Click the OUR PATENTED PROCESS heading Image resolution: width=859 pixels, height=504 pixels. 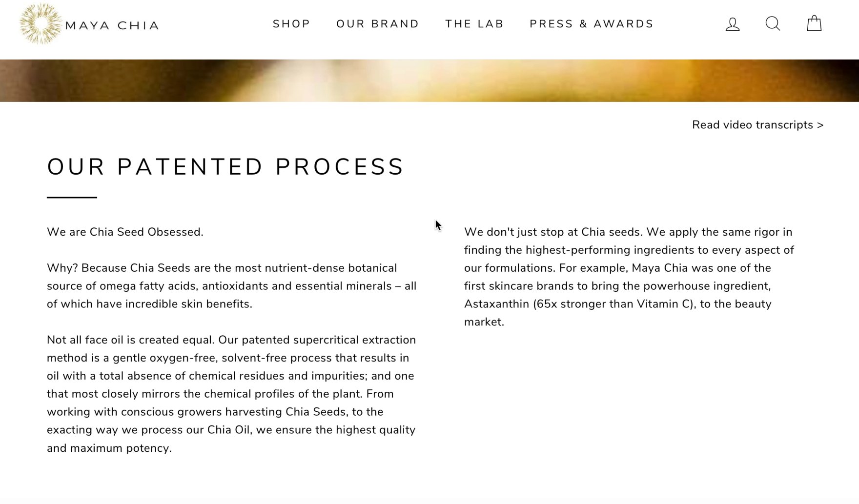tap(225, 167)
